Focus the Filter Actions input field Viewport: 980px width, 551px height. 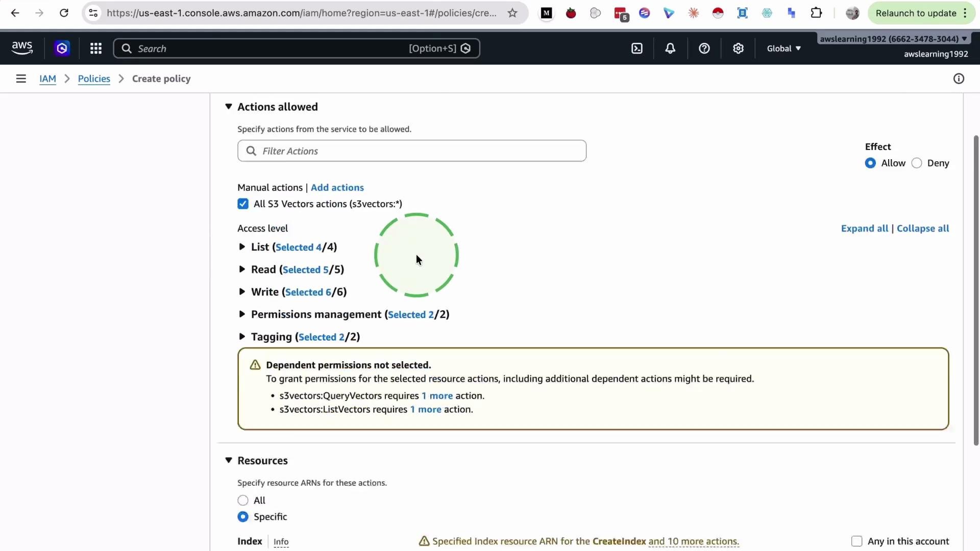click(x=411, y=151)
